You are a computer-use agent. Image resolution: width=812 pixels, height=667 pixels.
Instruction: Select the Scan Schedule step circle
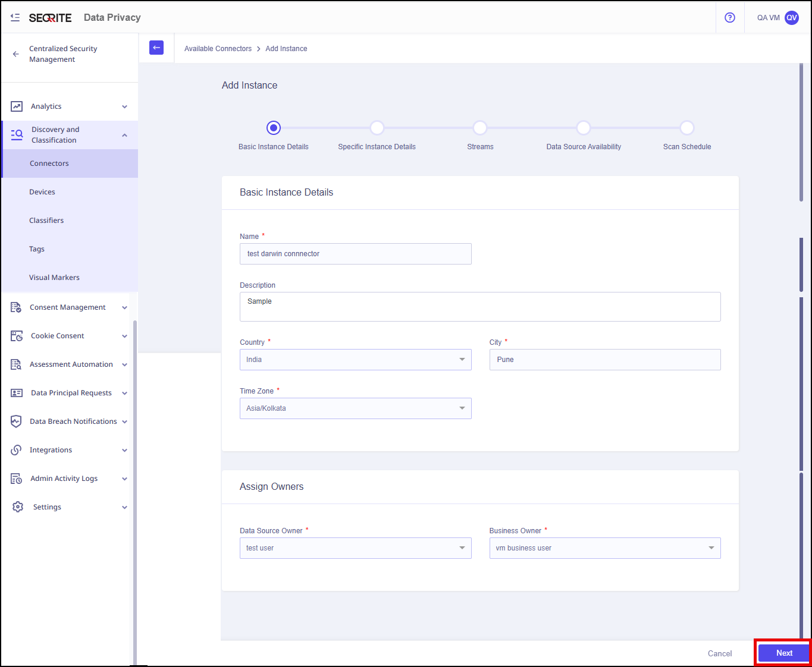[687, 128]
